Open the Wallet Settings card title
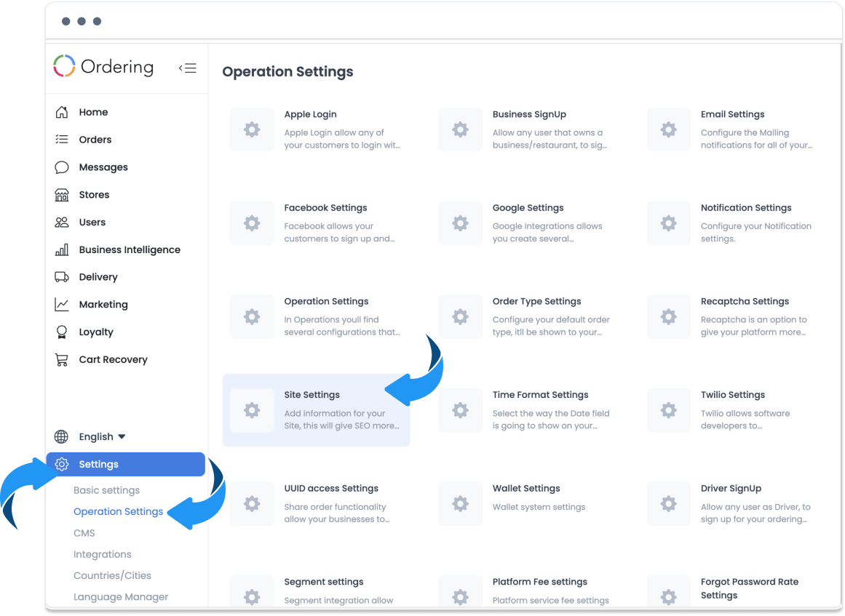This screenshot has height=616, width=845. pos(526,489)
